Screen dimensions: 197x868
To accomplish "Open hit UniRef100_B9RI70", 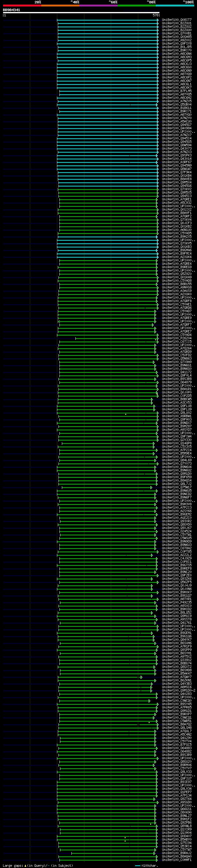I will coord(177,50).
